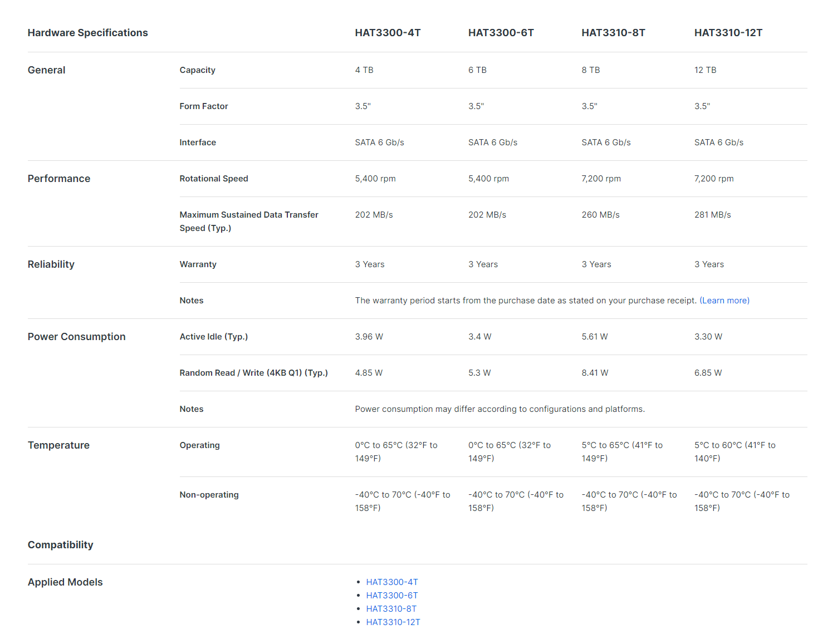Click the 'General' section label
818x644 pixels.
[47, 70]
